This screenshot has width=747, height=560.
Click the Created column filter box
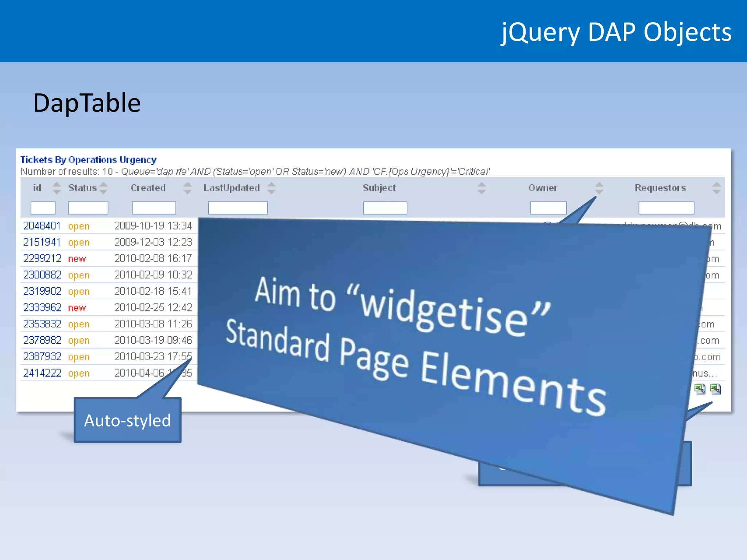154,208
